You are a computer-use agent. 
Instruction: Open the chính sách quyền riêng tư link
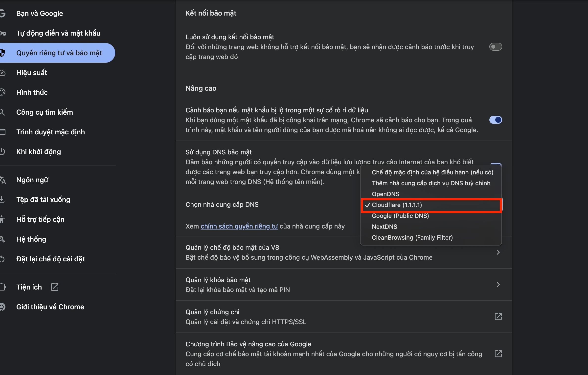pos(239,226)
